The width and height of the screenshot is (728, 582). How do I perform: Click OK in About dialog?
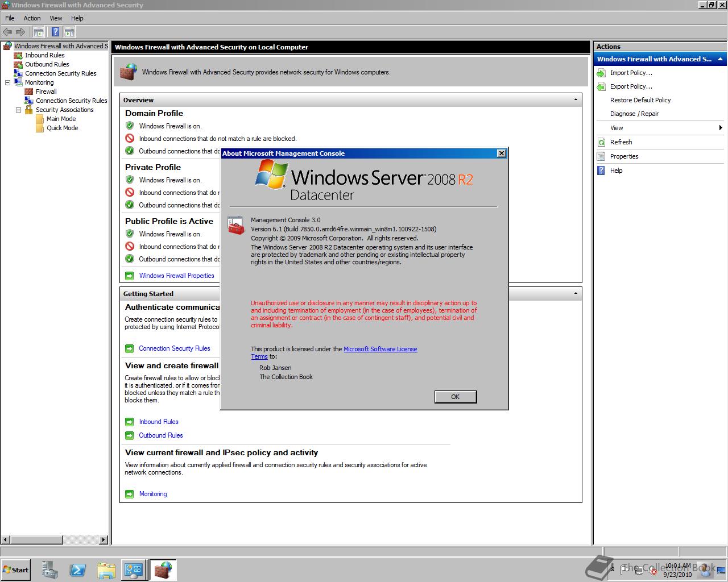tap(455, 397)
